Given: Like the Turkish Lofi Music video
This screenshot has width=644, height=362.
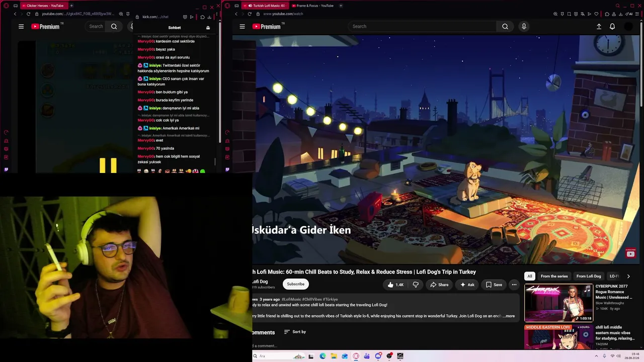Looking at the screenshot, I should 395,285.
